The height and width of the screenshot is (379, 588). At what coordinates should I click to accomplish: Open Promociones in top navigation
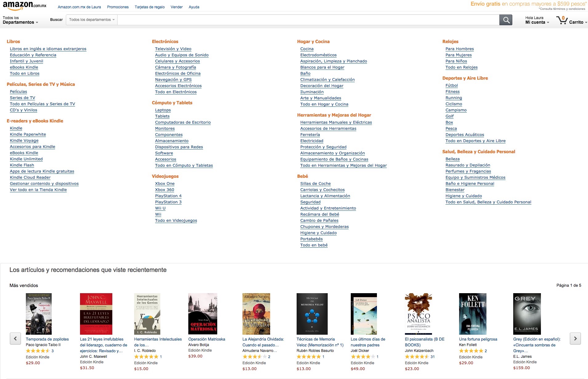(x=118, y=7)
